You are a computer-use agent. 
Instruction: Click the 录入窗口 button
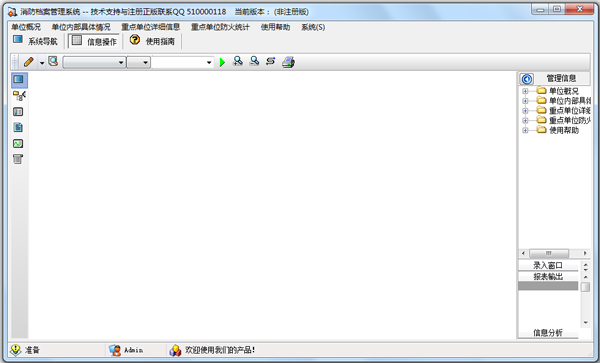[548, 265]
